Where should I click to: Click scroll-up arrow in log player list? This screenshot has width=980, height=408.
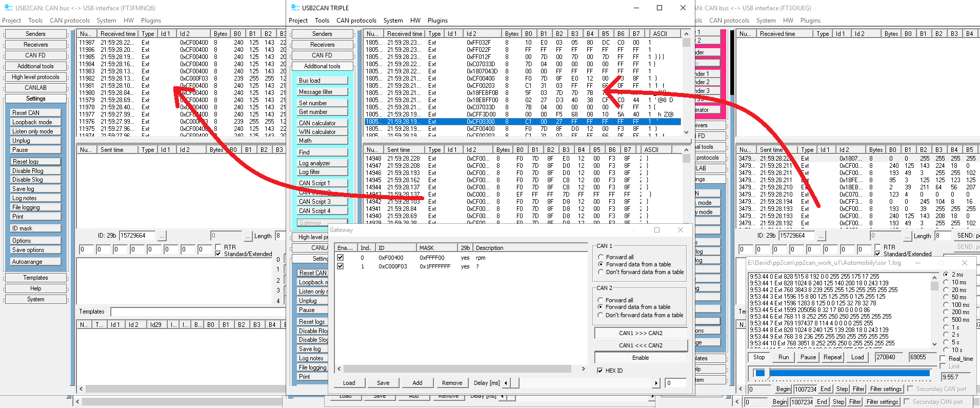coord(934,277)
